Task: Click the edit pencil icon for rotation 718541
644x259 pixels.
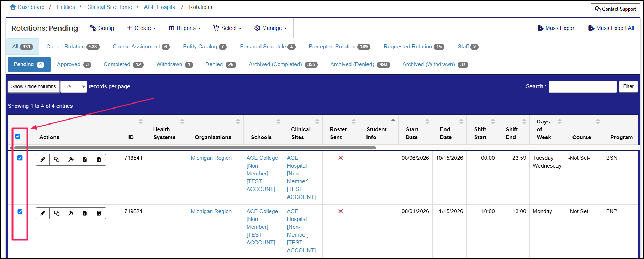Action: pos(43,160)
